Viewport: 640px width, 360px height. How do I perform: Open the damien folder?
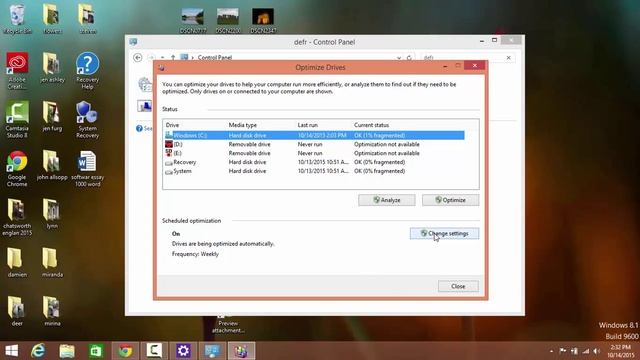[x=17, y=262]
